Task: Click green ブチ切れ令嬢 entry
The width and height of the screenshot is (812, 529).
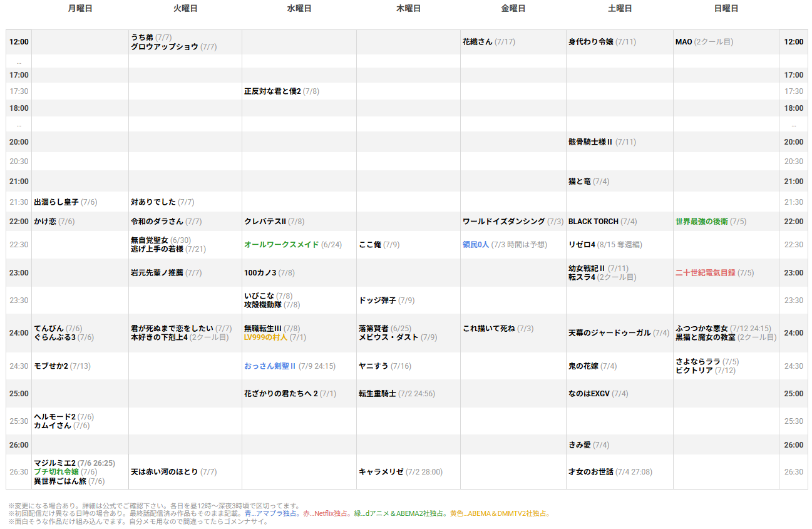Action: point(66,472)
